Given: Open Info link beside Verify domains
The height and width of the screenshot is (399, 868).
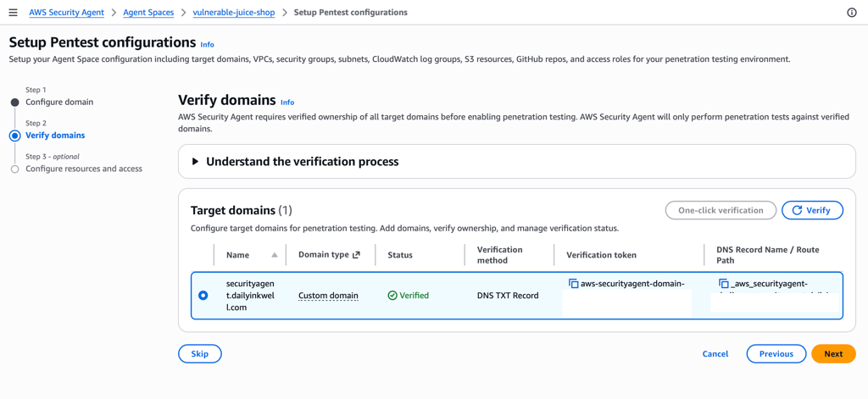Looking at the screenshot, I should coord(287,102).
